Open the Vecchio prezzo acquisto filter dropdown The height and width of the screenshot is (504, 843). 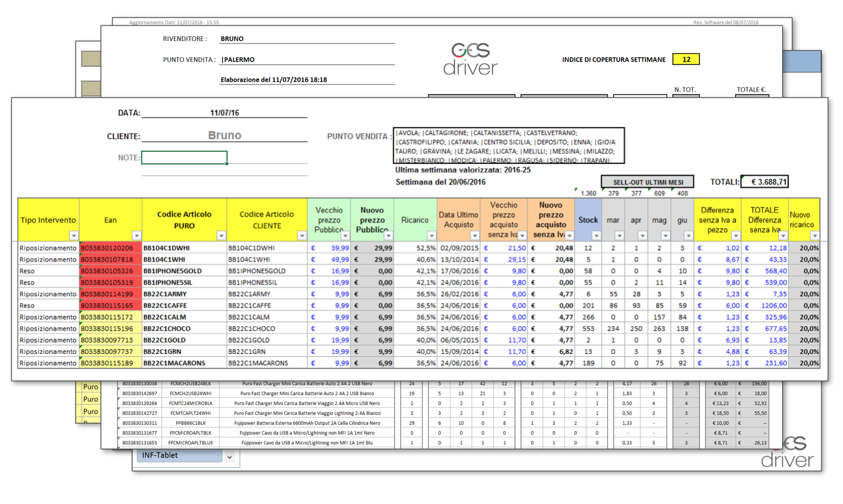pyautogui.click(x=522, y=236)
